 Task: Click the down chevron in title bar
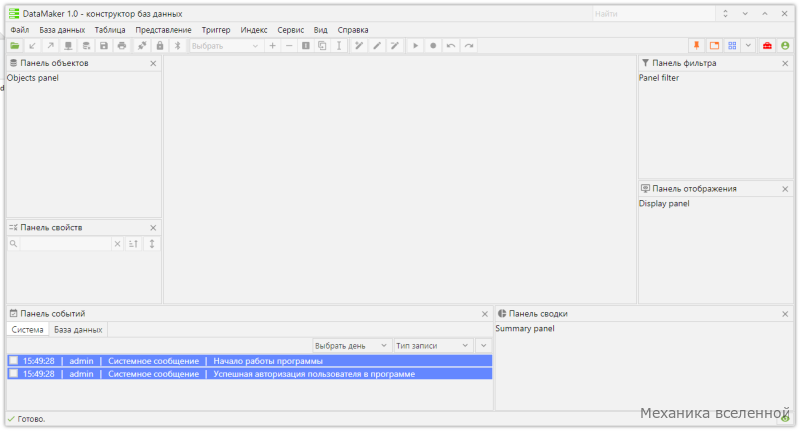(745, 14)
